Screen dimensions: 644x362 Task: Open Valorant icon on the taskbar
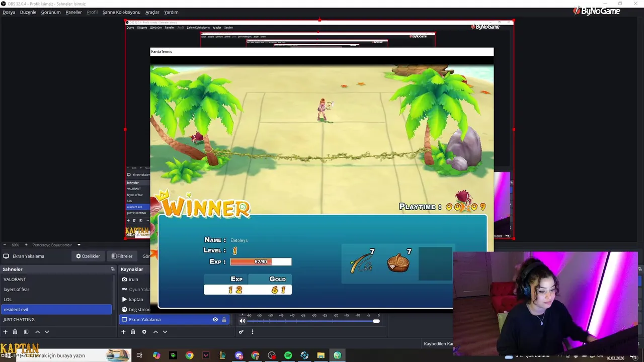[x=206, y=355]
